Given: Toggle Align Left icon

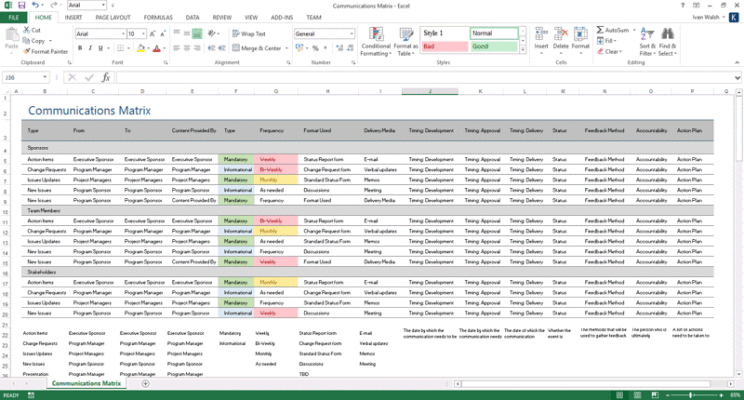Looking at the screenshot, I should 177,48.
